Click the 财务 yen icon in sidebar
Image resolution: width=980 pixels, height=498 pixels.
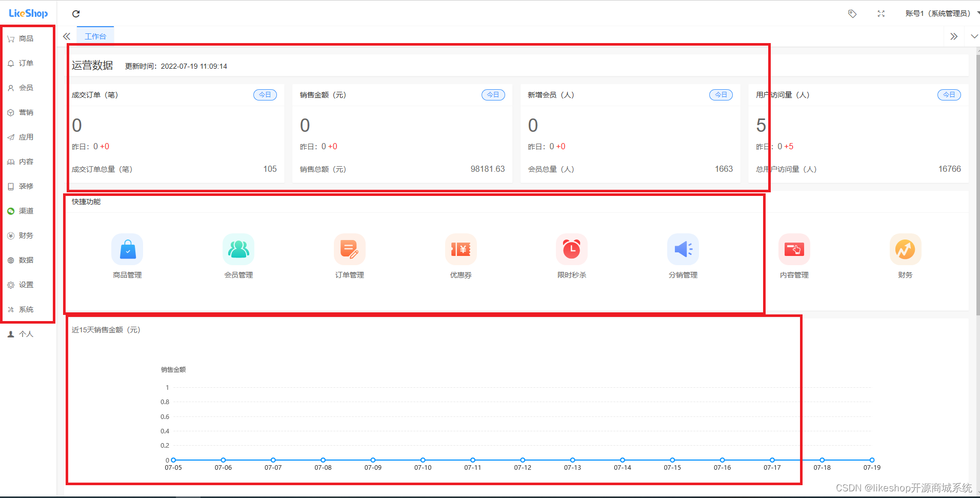11,236
